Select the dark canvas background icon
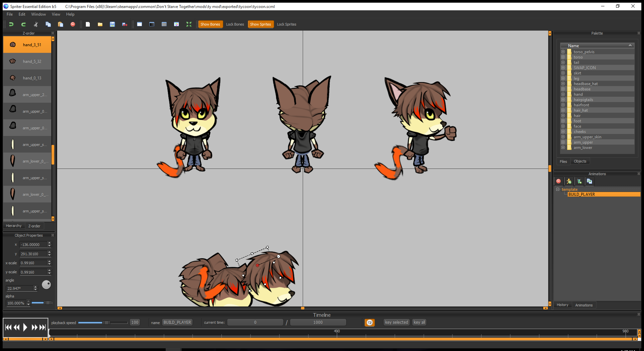Viewport: 644px width, 351px height. click(x=152, y=24)
